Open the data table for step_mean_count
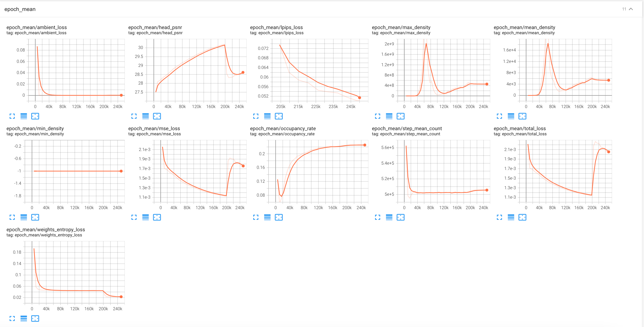The image size is (644, 327). 389,217
